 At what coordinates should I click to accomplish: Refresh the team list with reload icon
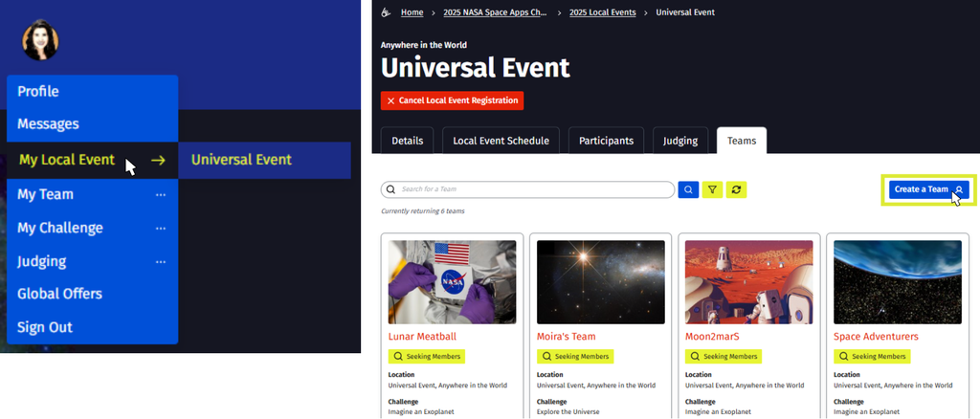tap(736, 189)
